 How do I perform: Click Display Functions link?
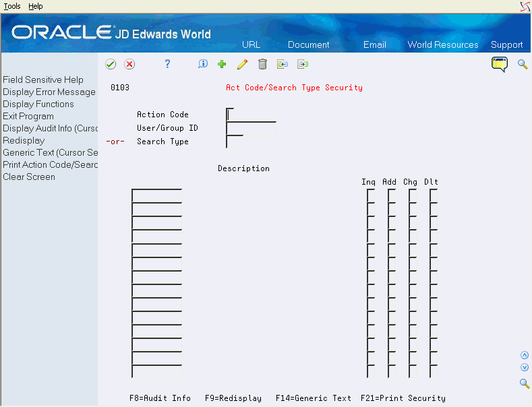pyautogui.click(x=38, y=104)
